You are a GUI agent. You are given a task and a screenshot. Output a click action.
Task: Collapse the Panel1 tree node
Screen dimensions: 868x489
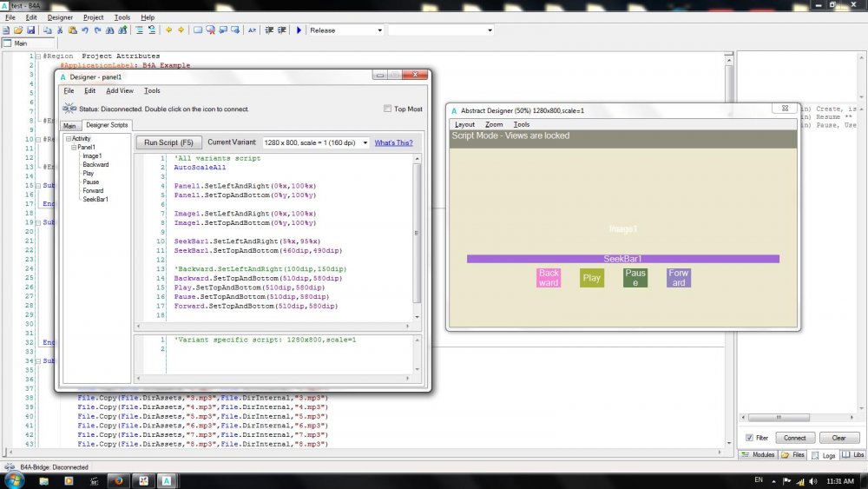click(75, 148)
